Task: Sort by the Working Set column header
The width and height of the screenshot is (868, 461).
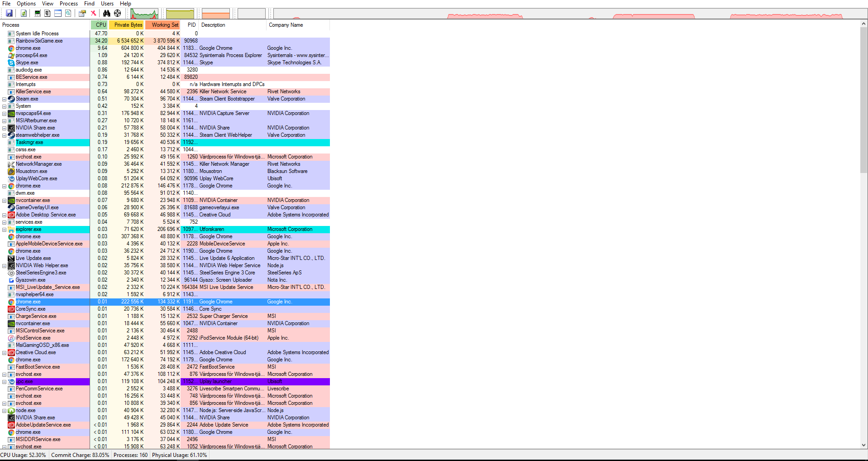Action: (163, 25)
